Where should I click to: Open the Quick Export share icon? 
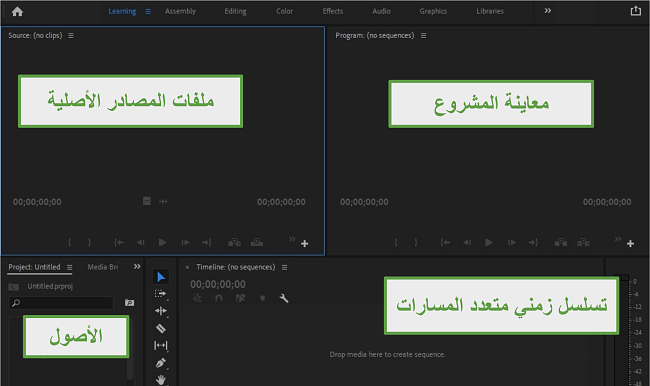pos(635,11)
